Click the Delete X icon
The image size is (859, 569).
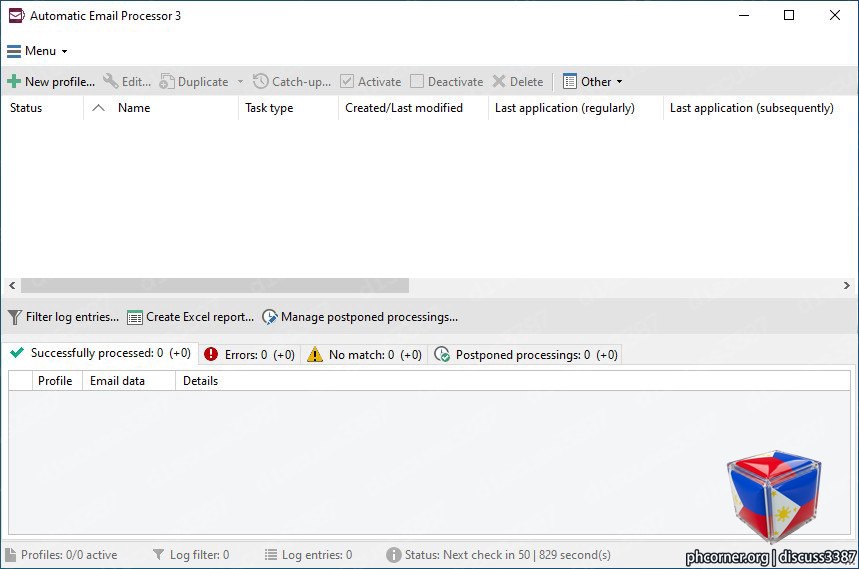pos(499,82)
